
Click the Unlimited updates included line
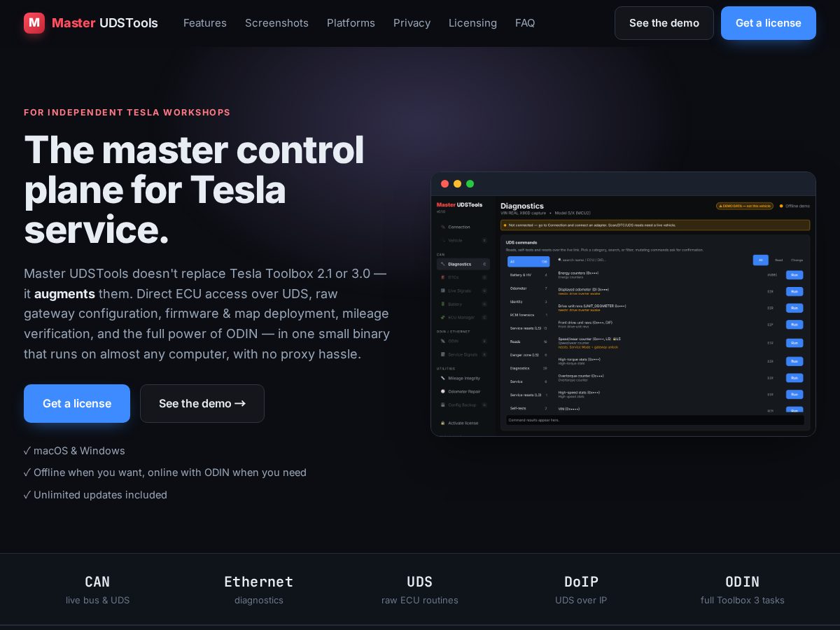[x=95, y=495]
